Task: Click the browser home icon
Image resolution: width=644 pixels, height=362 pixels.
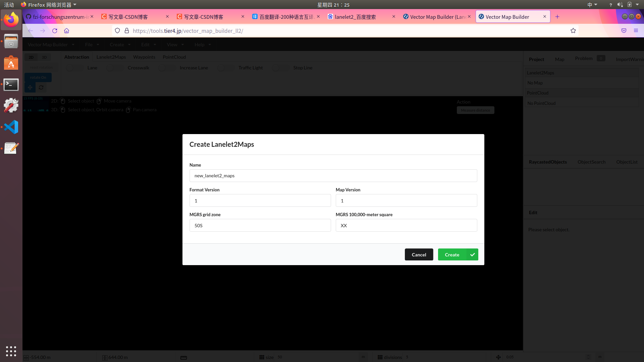Action: pos(67,31)
